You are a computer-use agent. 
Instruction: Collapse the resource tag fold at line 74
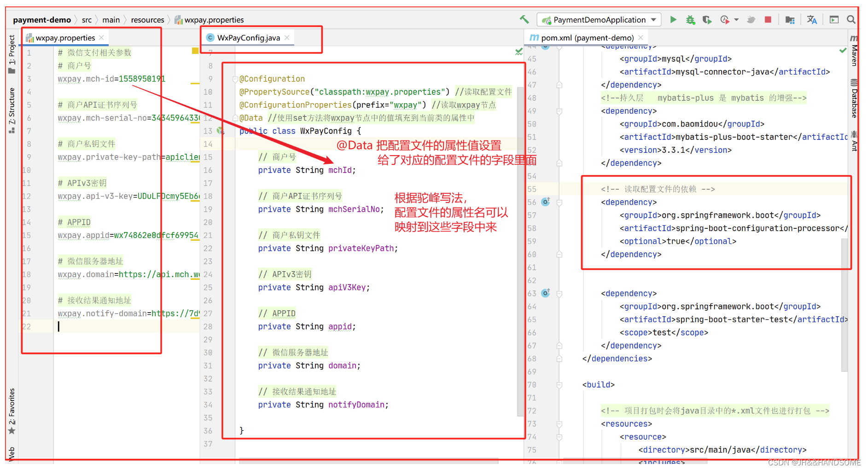point(559,437)
